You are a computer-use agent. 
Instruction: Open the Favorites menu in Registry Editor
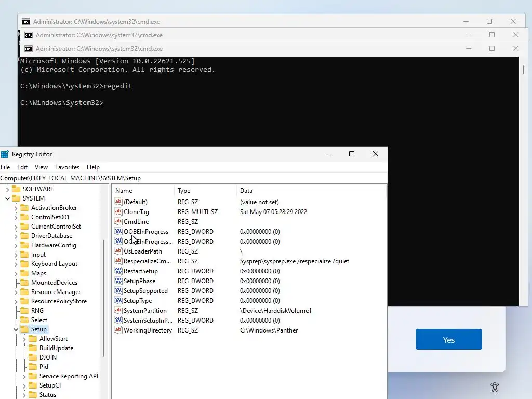[67, 167]
